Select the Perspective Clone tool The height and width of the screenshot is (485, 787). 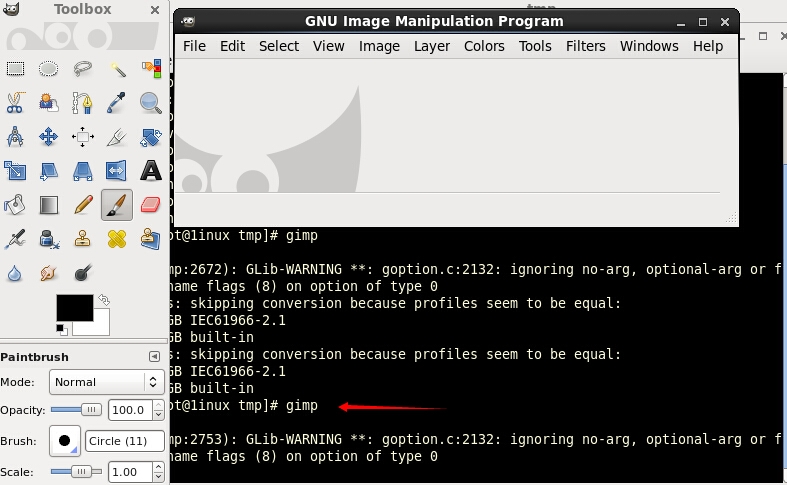[151, 239]
